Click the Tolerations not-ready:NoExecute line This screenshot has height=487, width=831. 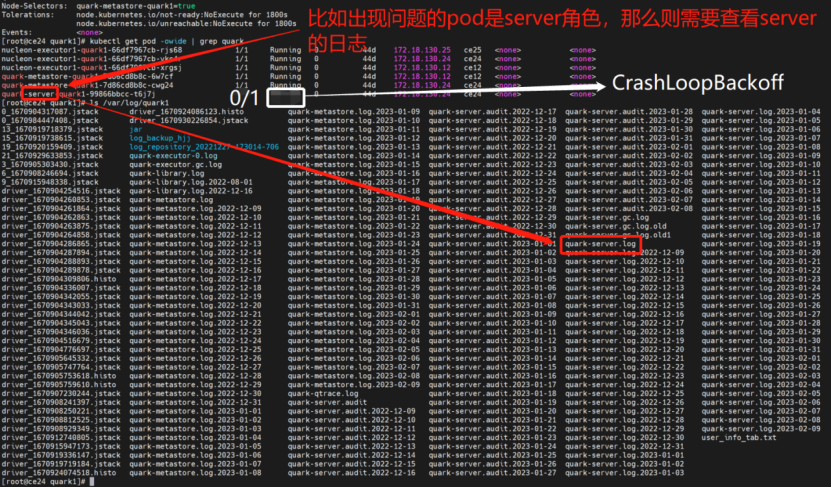coord(182,15)
